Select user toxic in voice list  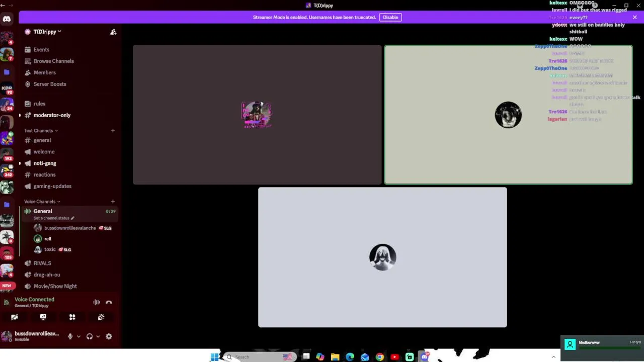[x=50, y=249]
